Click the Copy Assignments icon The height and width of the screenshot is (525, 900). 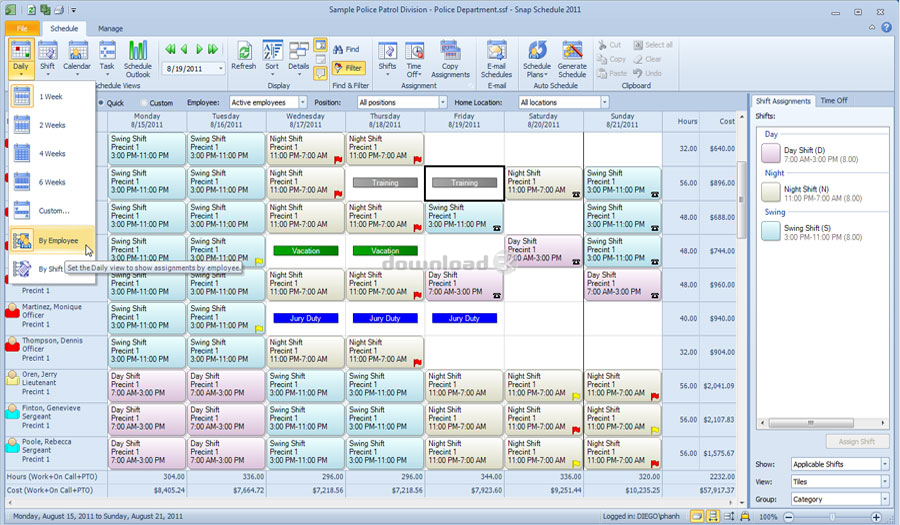click(x=450, y=59)
